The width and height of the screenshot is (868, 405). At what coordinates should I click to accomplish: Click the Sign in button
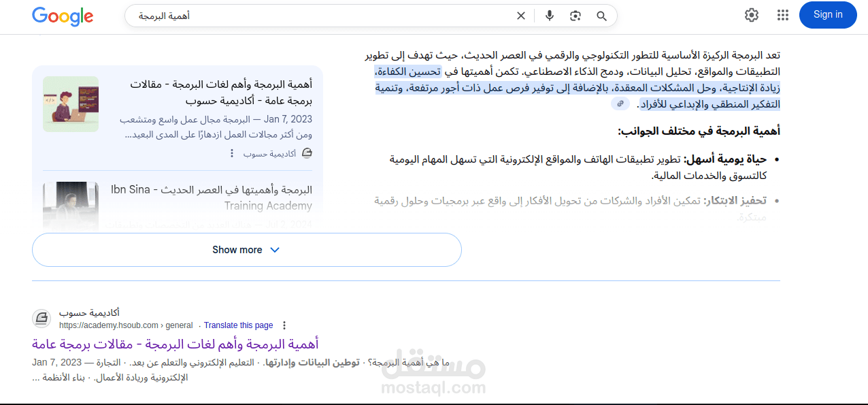pos(828,15)
